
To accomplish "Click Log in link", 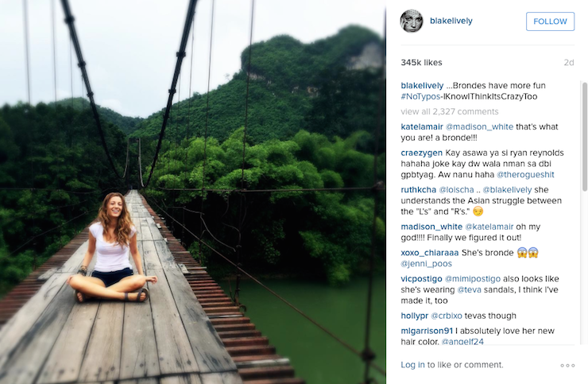I will [x=412, y=365].
